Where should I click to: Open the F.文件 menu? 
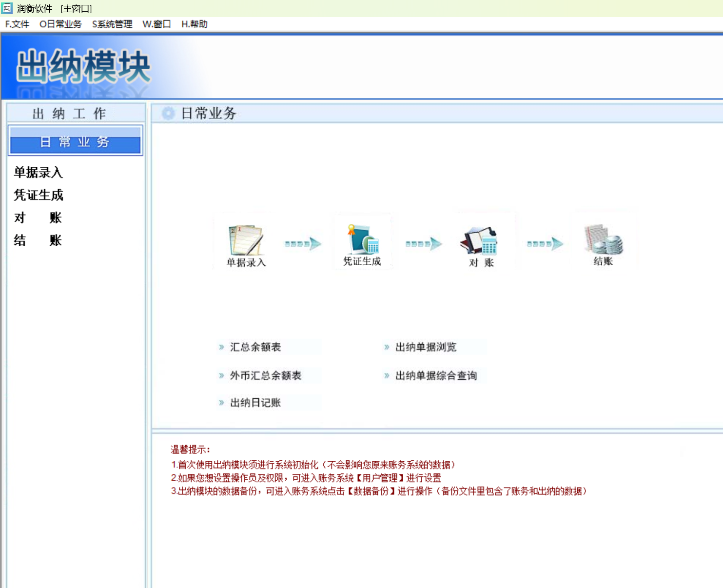coord(17,24)
